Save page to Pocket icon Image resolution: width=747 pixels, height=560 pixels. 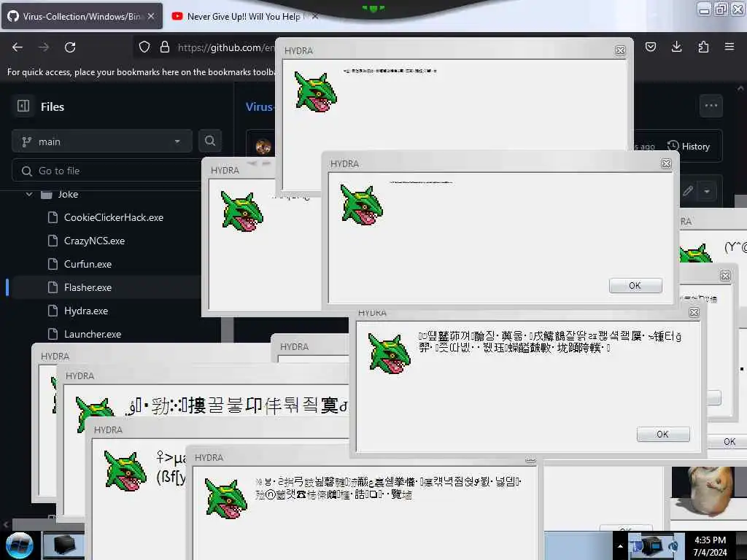coord(651,47)
